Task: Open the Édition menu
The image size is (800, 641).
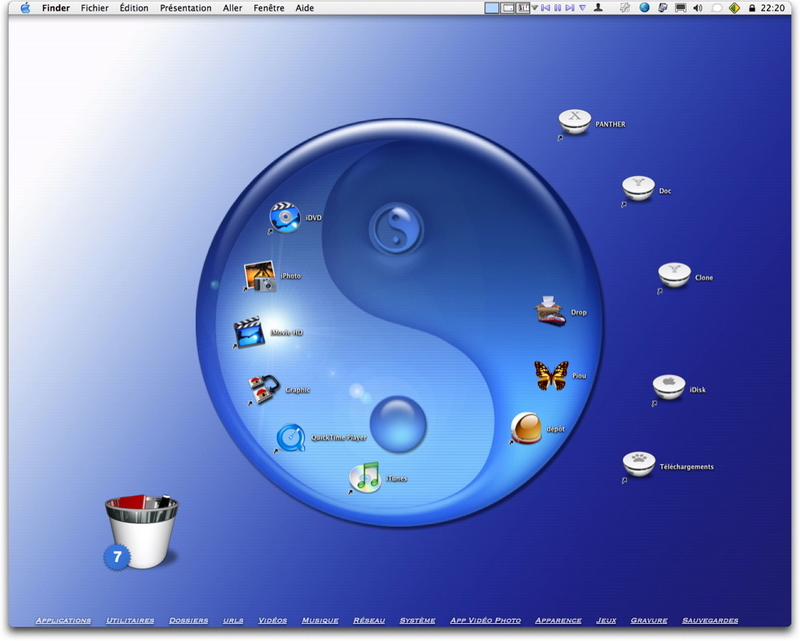Action: click(134, 8)
